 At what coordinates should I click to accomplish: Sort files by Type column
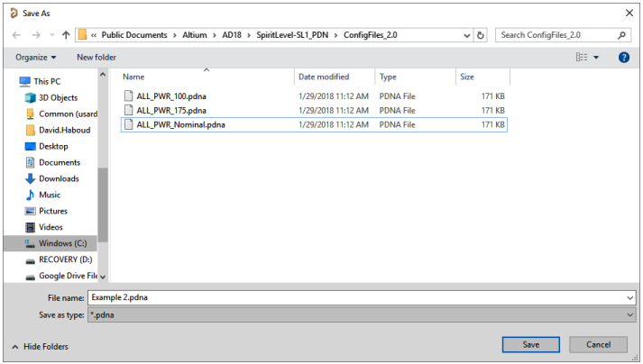388,77
